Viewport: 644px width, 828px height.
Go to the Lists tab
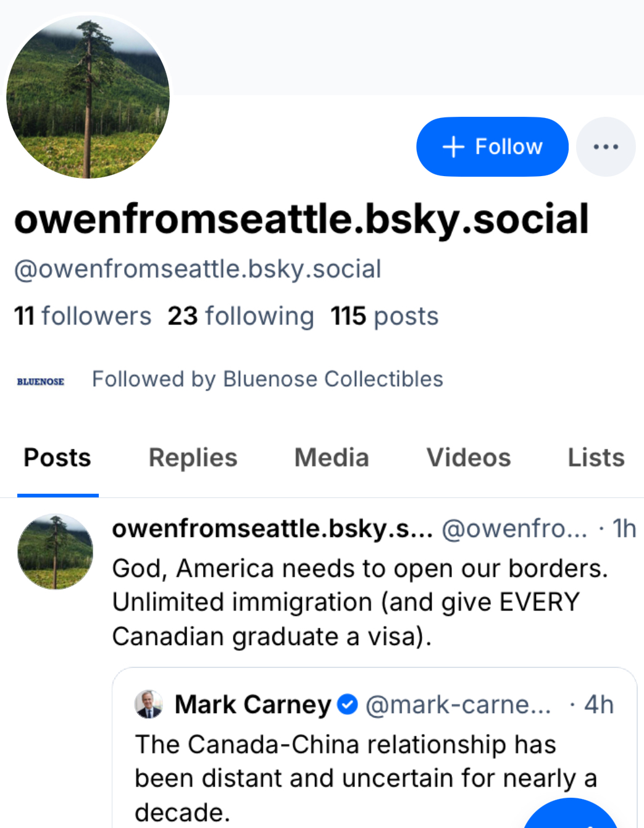click(596, 458)
